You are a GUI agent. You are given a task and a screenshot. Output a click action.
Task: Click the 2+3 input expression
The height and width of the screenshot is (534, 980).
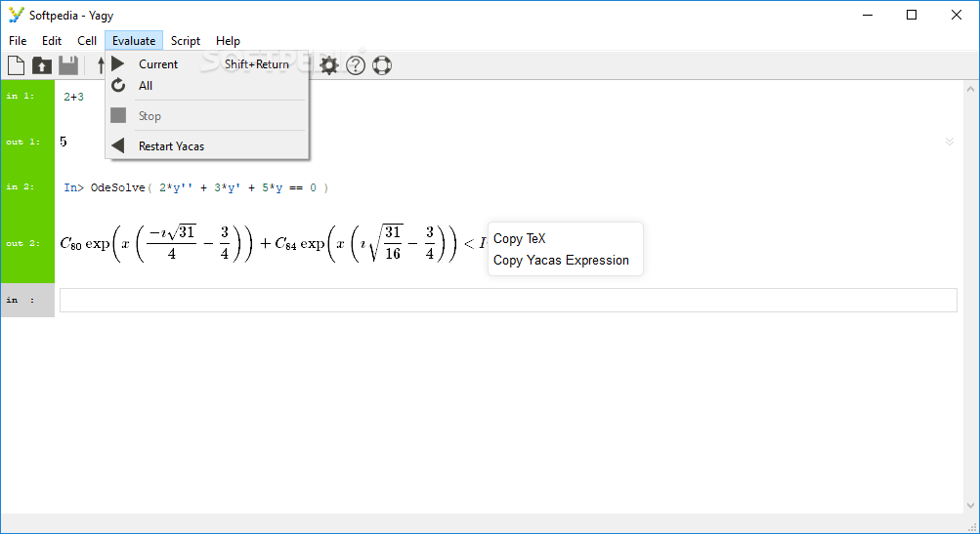click(x=73, y=97)
